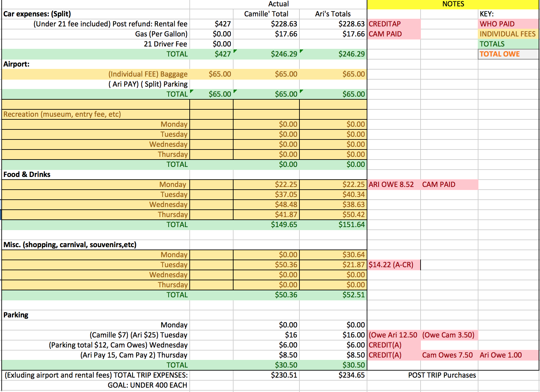Select the (Camille $7) (Ari $25) Tuesday label
This screenshot has height=392, width=540.
click(96, 335)
